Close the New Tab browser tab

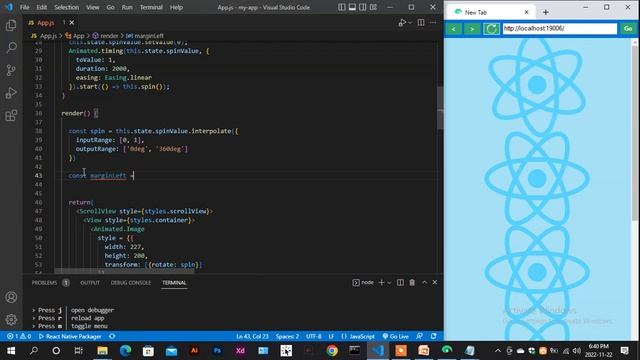tap(527, 12)
